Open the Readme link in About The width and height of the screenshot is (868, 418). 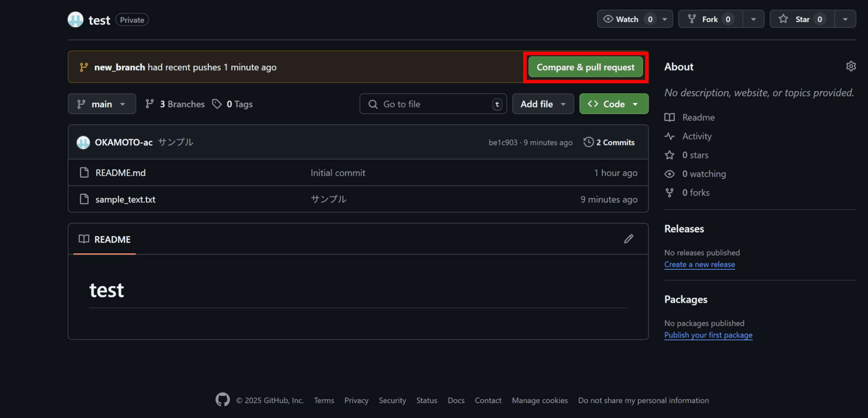[x=698, y=117]
